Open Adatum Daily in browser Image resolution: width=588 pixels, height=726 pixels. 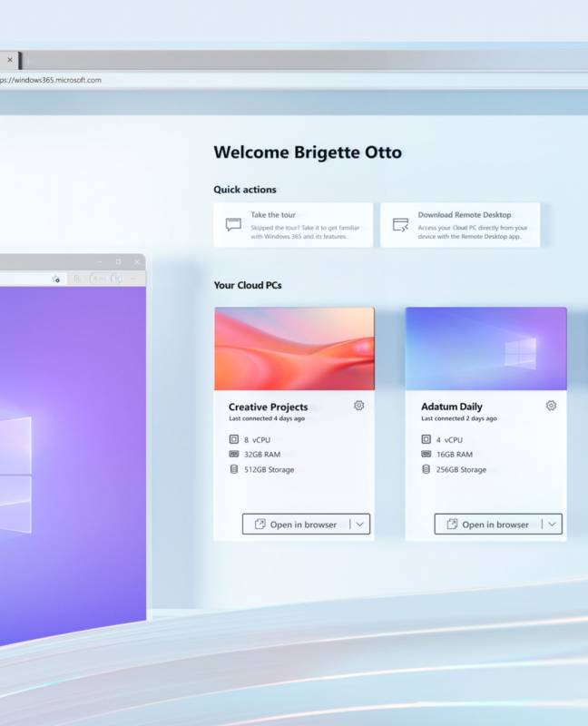[488, 525]
